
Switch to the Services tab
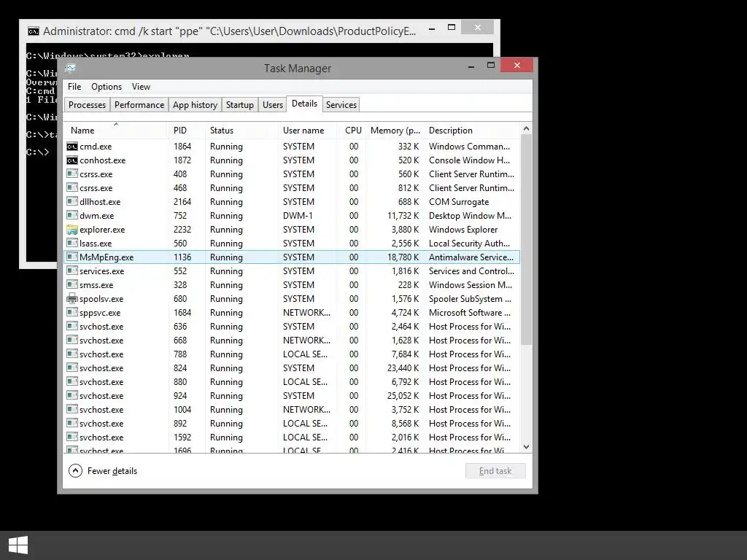point(341,105)
